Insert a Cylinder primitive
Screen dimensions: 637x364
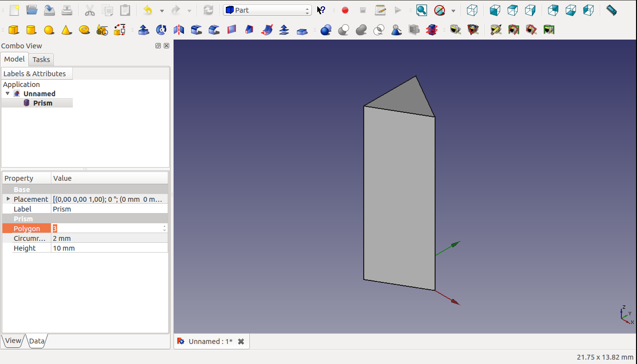point(31,30)
